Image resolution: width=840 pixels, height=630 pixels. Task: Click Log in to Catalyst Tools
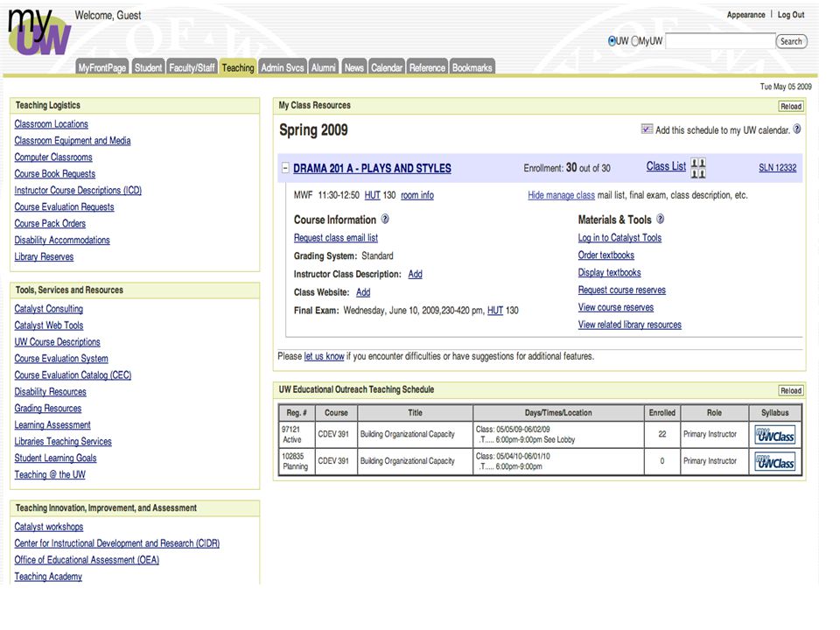coord(619,237)
